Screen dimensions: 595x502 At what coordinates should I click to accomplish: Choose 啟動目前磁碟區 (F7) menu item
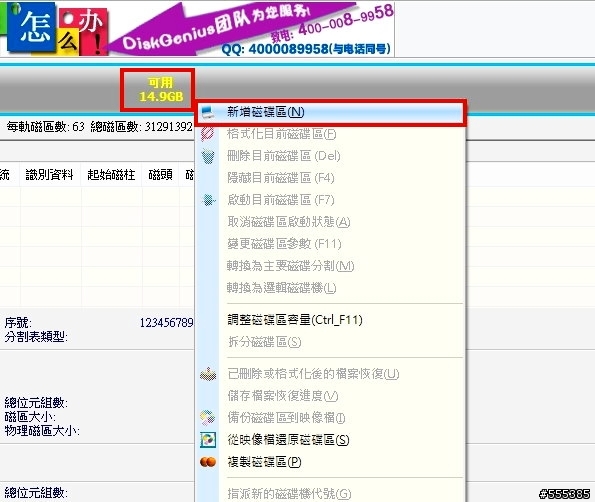click(x=280, y=200)
